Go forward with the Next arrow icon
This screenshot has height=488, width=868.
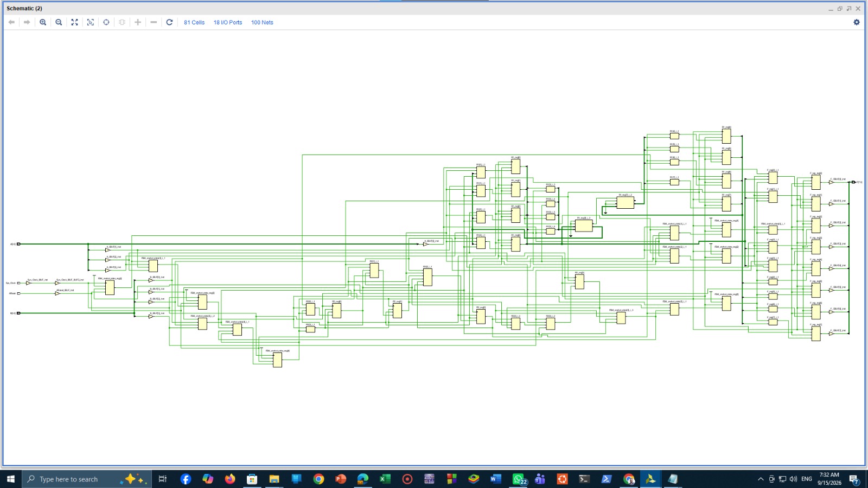(27, 22)
